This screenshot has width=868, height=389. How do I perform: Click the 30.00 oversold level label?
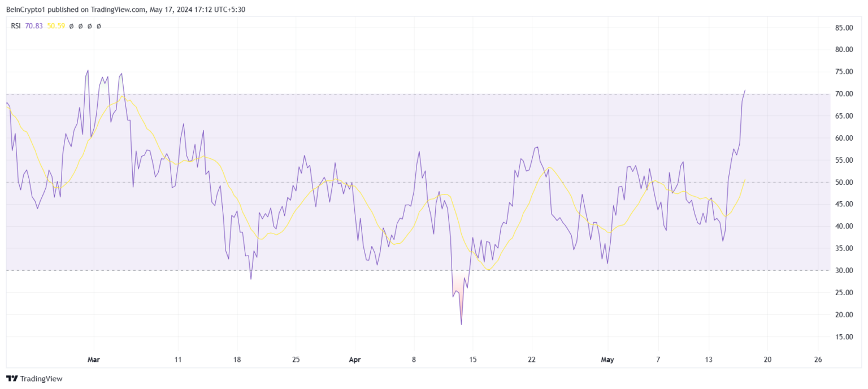click(845, 270)
